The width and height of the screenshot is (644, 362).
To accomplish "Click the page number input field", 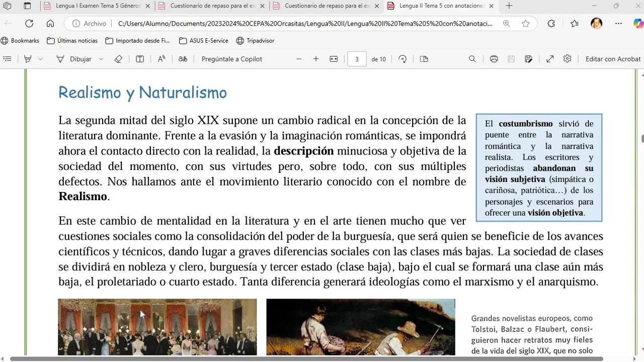I will [x=357, y=59].
